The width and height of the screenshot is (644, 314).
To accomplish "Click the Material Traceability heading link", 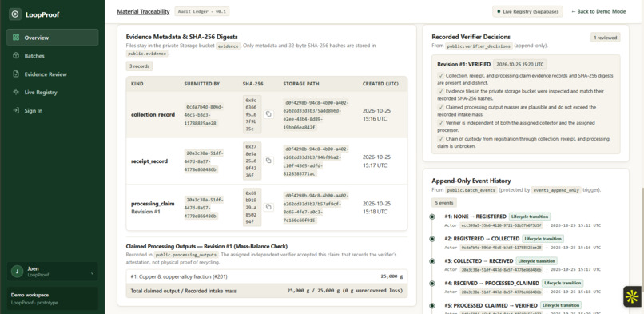I will tap(143, 11).
